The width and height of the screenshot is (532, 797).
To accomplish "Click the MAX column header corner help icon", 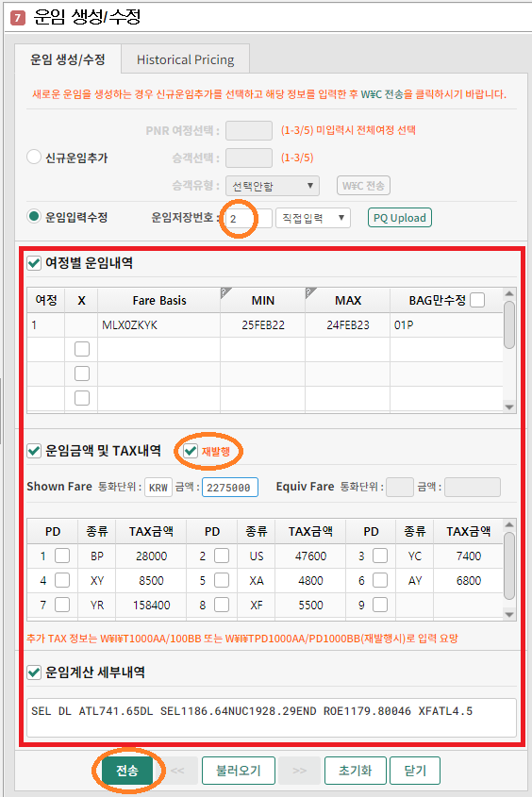I will 311,292.
